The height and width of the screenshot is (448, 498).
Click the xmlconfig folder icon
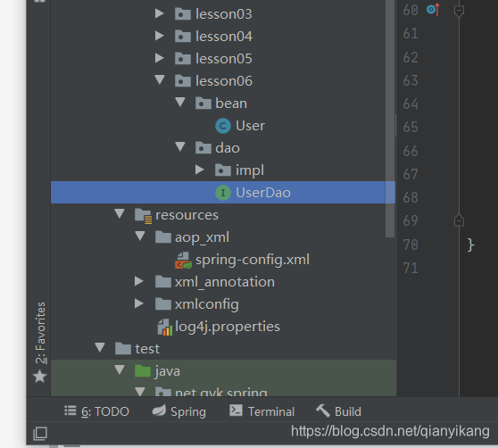[x=163, y=304]
